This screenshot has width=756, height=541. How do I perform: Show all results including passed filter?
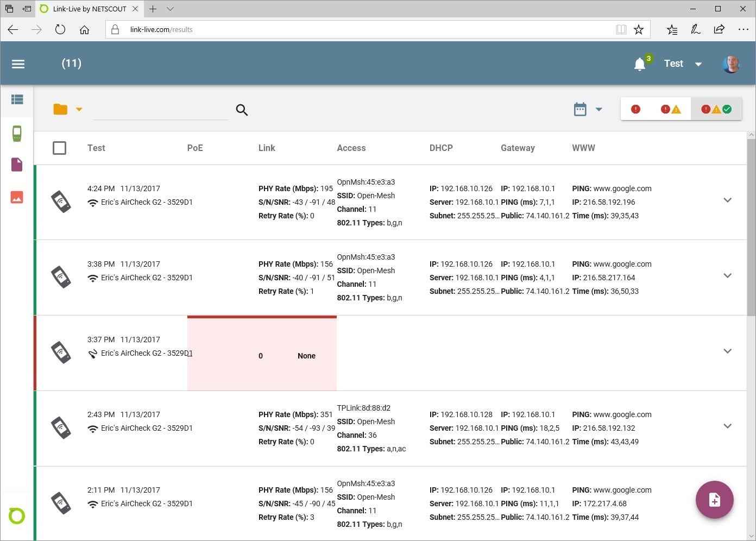[716, 109]
